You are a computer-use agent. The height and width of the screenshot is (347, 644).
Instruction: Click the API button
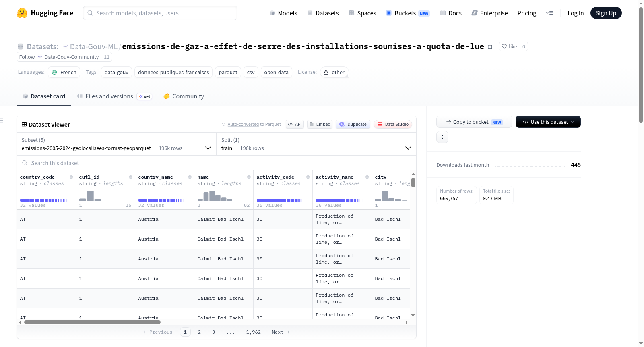295,124
